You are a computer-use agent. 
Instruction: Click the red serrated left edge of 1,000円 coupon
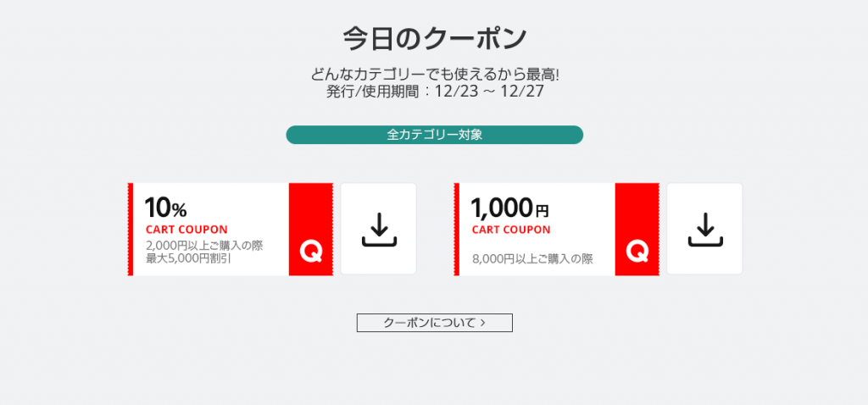coord(457,229)
